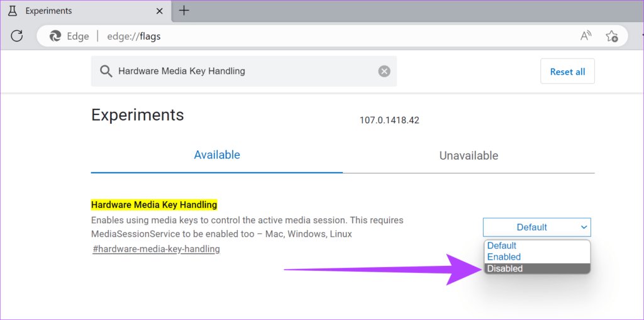Click the Experiments tab flask icon
The image size is (644, 320).
[x=13, y=11]
